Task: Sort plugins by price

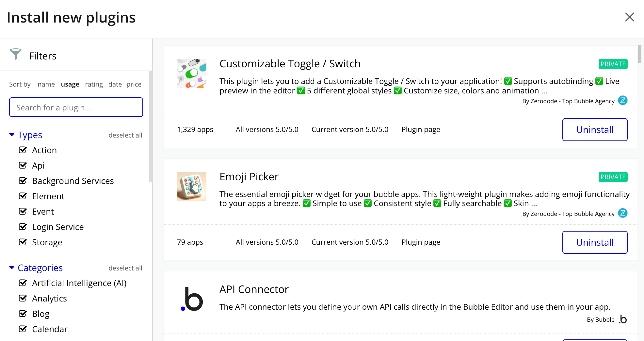Action: pos(134,84)
